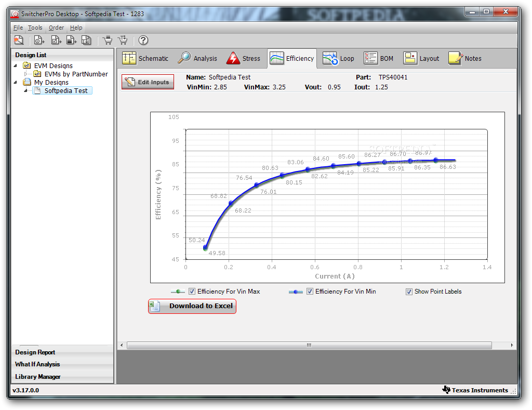This screenshot has width=532, height=410.
Task: Select EVMs by PartNumber tree label
Action: coord(76,74)
